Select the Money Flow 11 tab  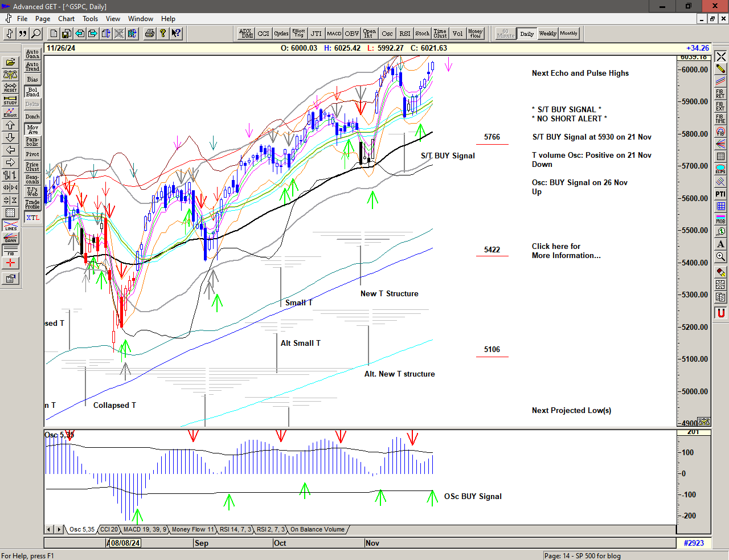click(x=193, y=530)
